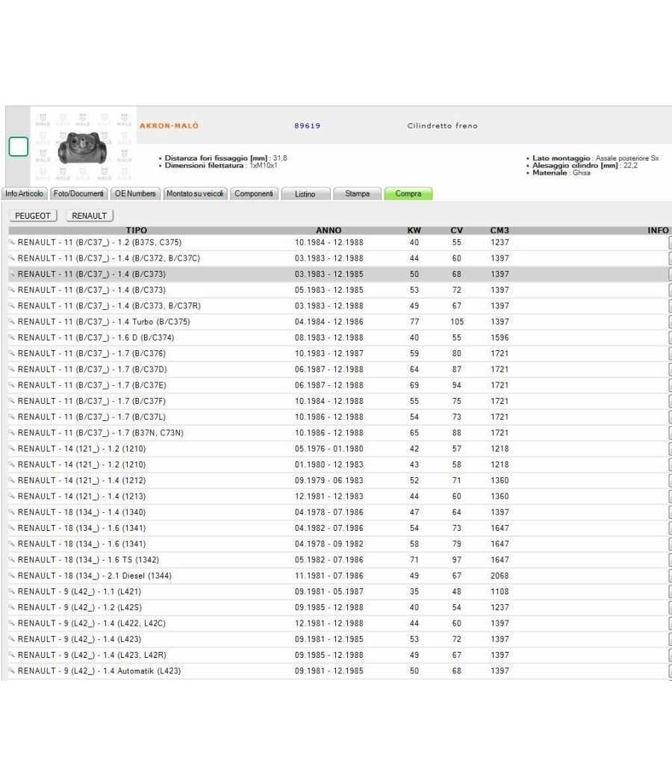This screenshot has height=784, width=672.
Task: Click the 'Lato montaggio' specification line
Action: tap(593, 158)
